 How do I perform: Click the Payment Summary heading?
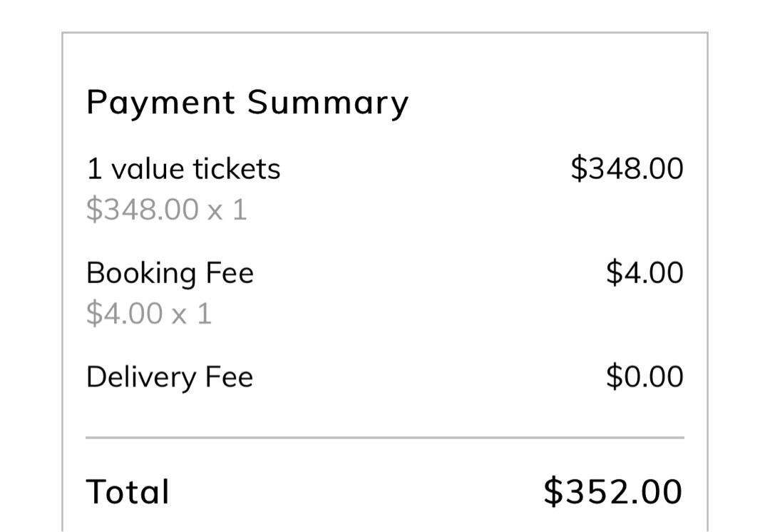pos(247,103)
